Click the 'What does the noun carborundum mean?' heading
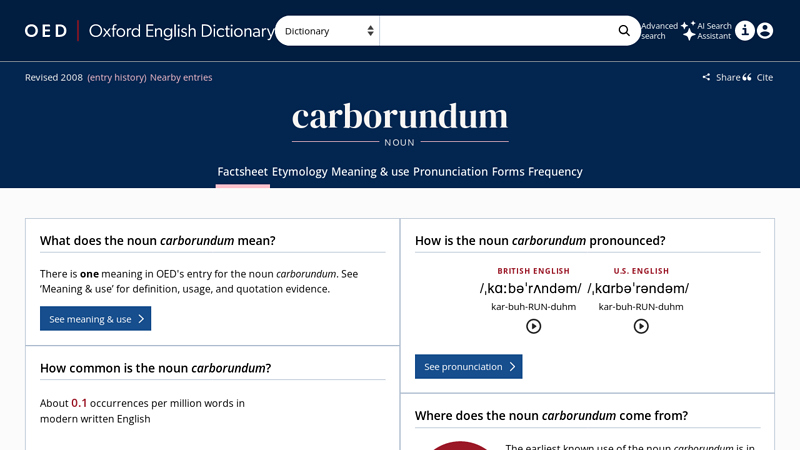 [x=158, y=240]
